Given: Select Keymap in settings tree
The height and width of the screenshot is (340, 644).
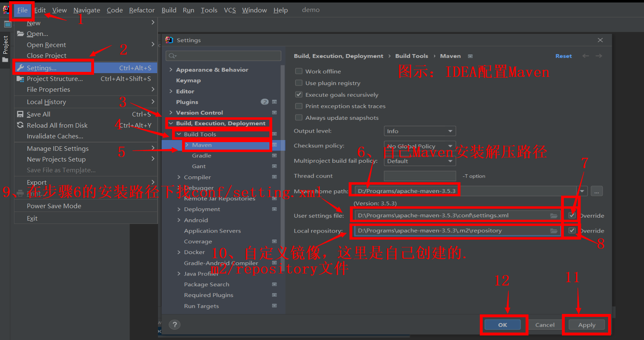Looking at the screenshot, I should (188, 80).
